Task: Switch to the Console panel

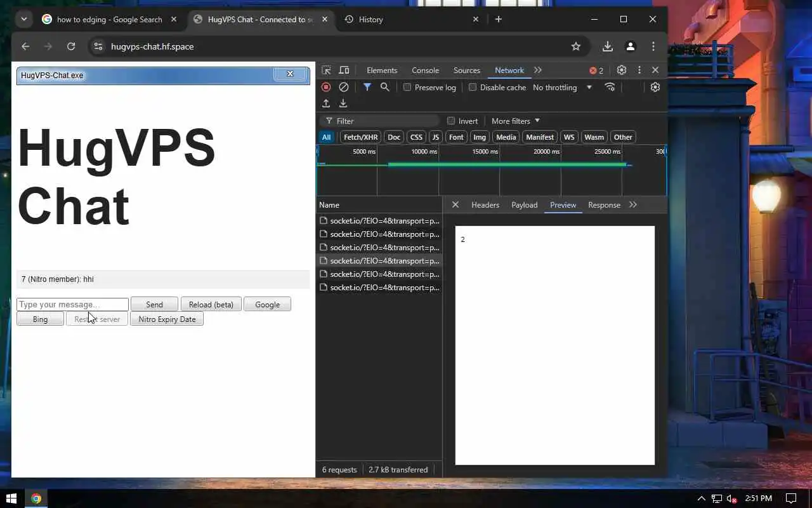Action: pyautogui.click(x=426, y=70)
